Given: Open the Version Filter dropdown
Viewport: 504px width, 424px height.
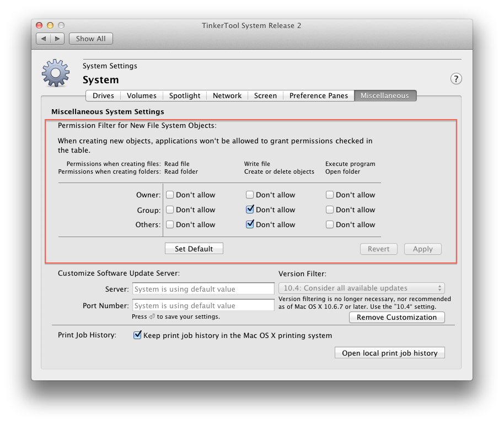Looking at the screenshot, I should click(x=362, y=288).
